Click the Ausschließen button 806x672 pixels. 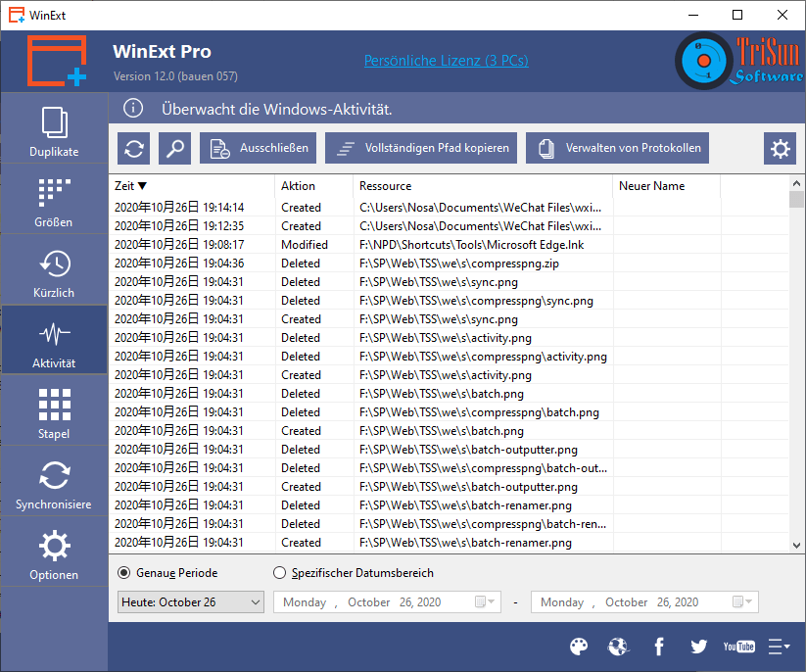pyautogui.click(x=258, y=148)
